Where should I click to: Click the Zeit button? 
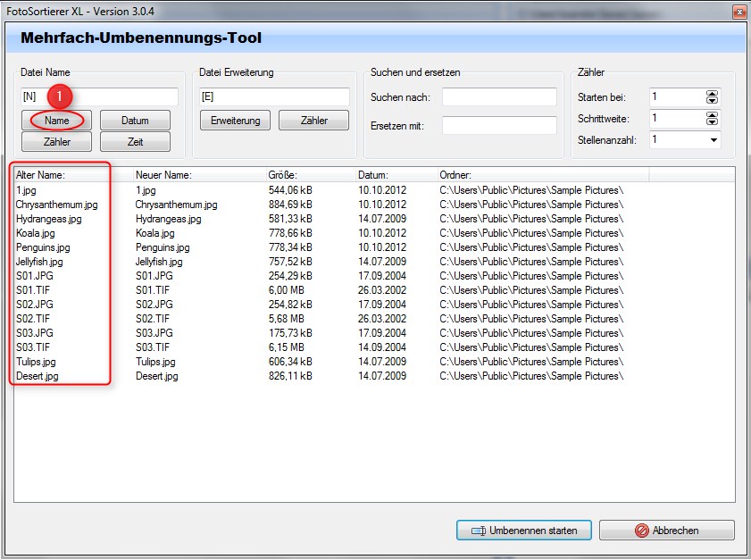[x=135, y=142]
